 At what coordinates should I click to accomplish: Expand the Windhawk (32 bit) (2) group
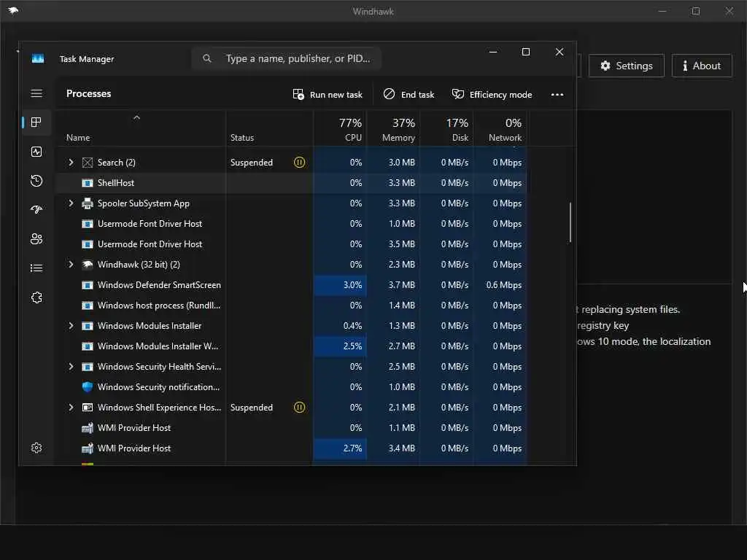(x=71, y=264)
